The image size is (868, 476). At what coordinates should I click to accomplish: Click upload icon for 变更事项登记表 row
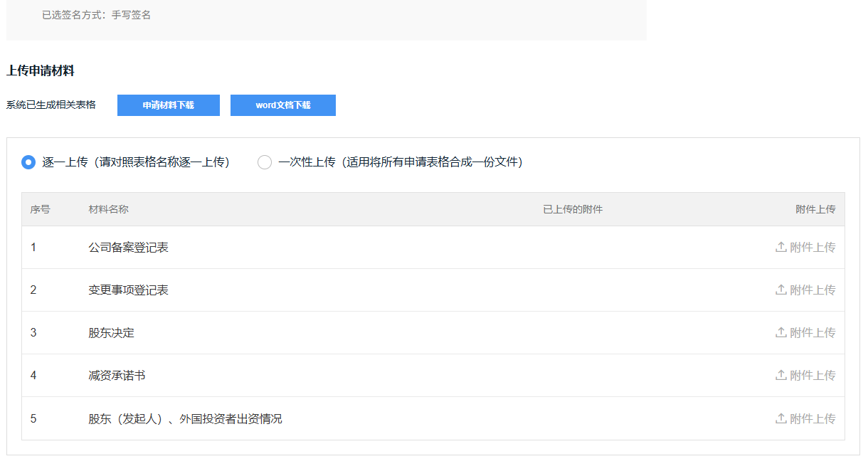tap(780, 290)
